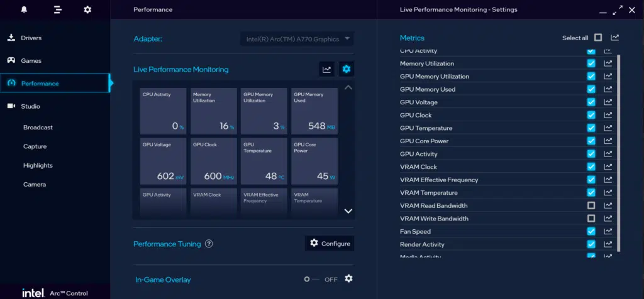This screenshot has width=644, height=299.
Task: Uncheck Render Activity metric
Action: click(591, 244)
